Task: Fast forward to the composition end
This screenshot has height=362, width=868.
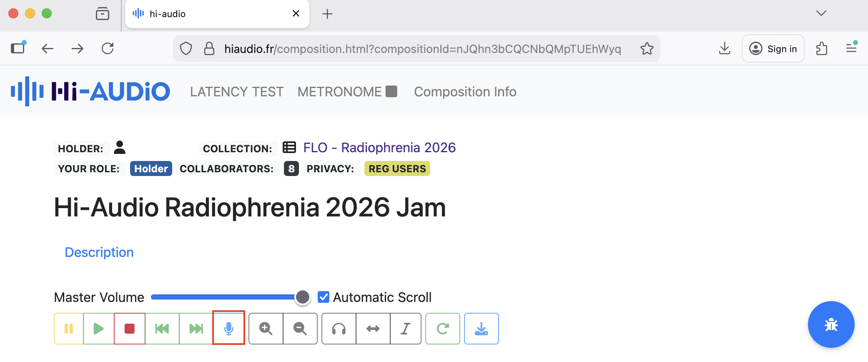Action: [196, 329]
